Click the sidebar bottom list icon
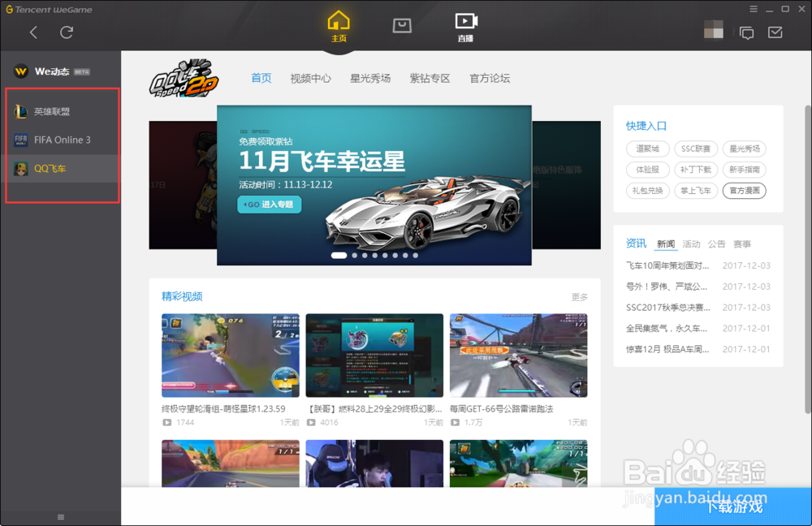Viewport: 812px width, 526px height. (61, 517)
